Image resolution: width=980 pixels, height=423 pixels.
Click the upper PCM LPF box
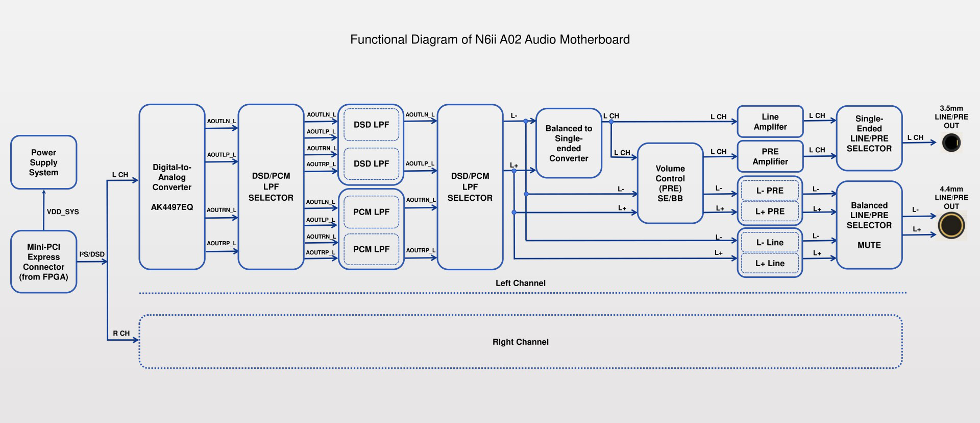click(372, 212)
